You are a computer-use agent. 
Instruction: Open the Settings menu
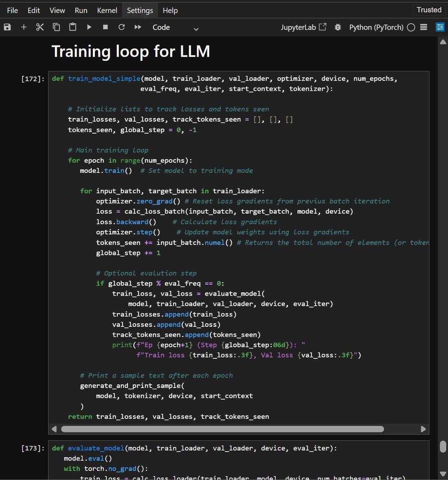pyautogui.click(x=140, y=10)
